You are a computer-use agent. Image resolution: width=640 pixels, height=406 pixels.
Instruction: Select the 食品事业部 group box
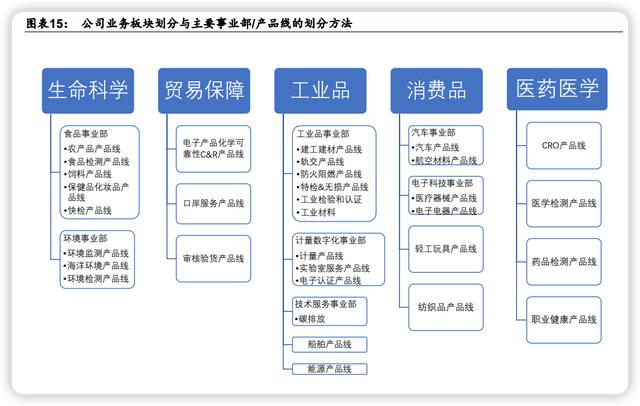(99, 171)
